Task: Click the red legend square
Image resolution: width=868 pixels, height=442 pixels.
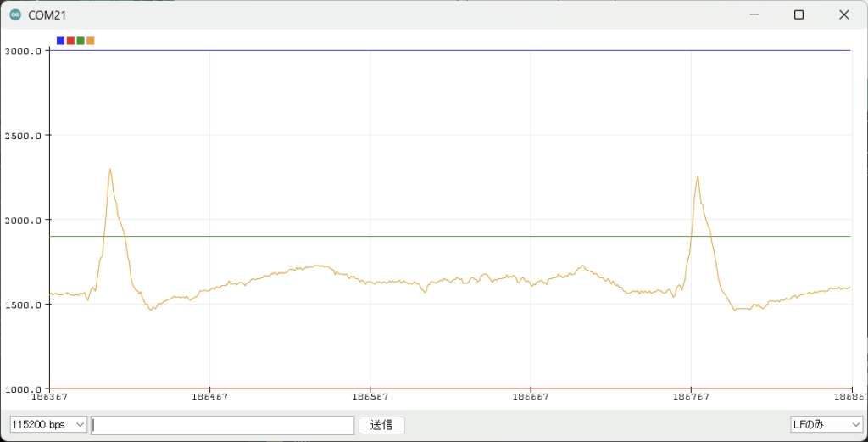Action: click(x=70, y=41)
